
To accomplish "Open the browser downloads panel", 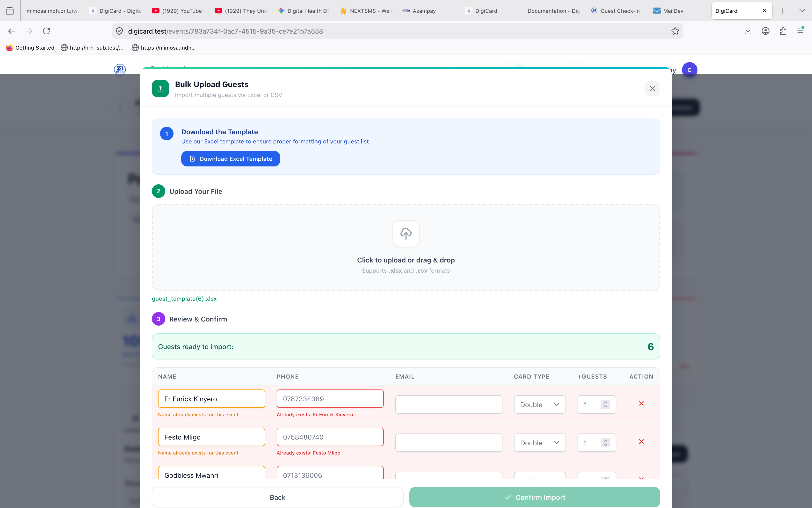I will [x=748, y=31].
